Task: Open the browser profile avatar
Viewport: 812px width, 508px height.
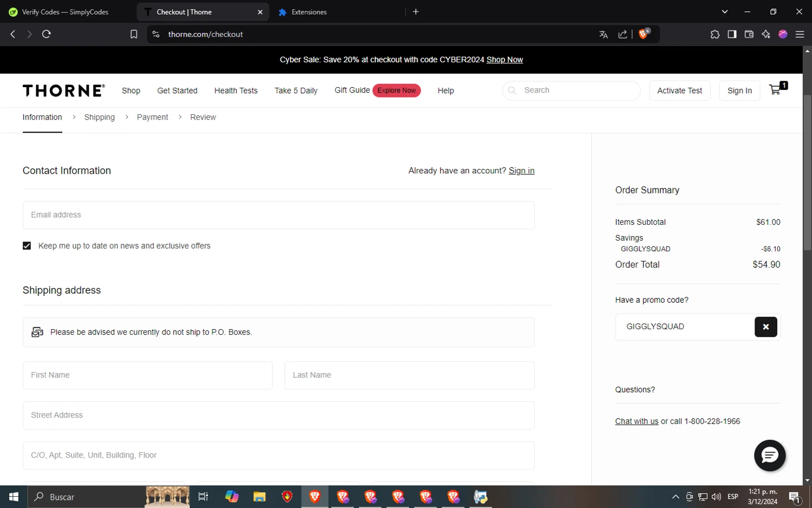Action: pyautogui.click(x=783, y=34)
